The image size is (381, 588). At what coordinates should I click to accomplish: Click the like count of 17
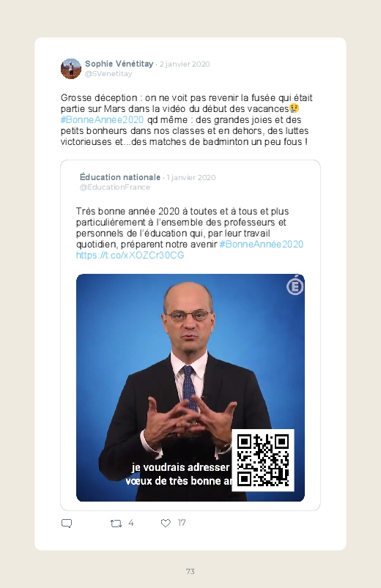[182, 523]
